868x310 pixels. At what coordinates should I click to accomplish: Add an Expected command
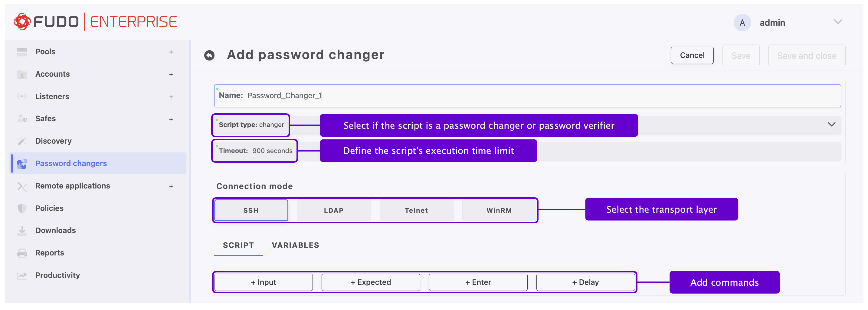(x=371, y=283)
